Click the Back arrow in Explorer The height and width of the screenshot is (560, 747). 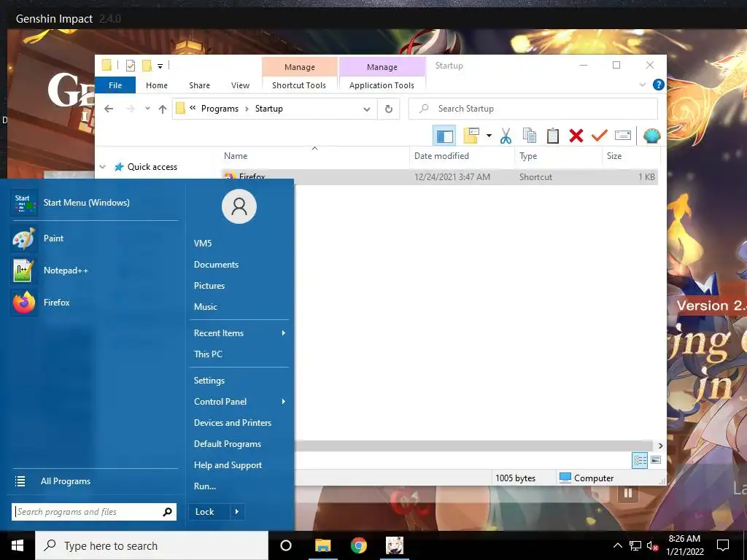(109, 109)
